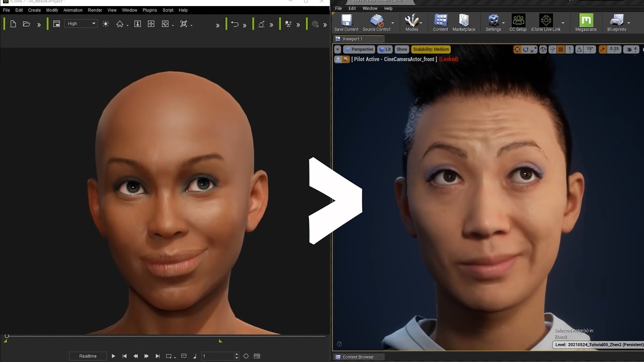The width and height of the screenshot is (644, 362).
Task: Click the iClone preview window layout icon
Action: (57, 24)
